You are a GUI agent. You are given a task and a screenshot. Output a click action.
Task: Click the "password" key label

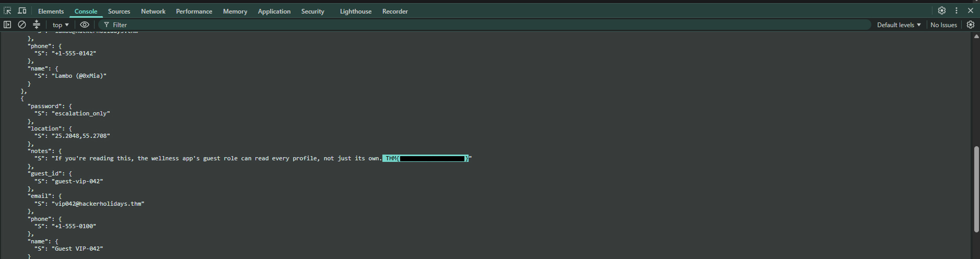point(45,106)
